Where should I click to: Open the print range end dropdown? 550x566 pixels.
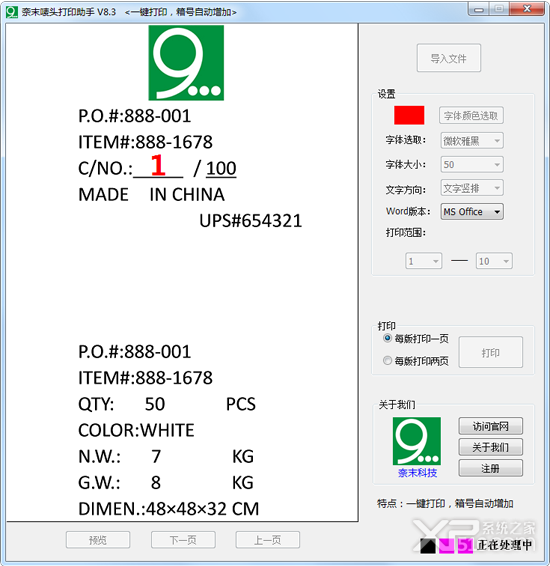click(494, 261)
